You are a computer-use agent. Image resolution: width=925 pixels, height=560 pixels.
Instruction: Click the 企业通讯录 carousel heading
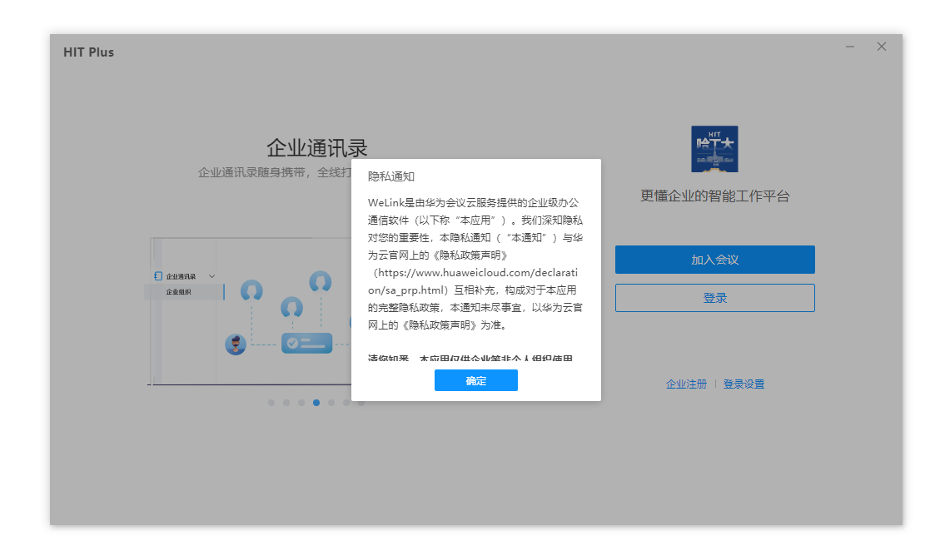(316, 147)
